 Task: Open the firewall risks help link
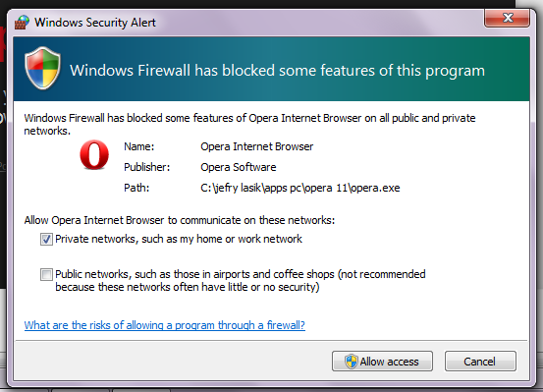(x=165, y=325)
